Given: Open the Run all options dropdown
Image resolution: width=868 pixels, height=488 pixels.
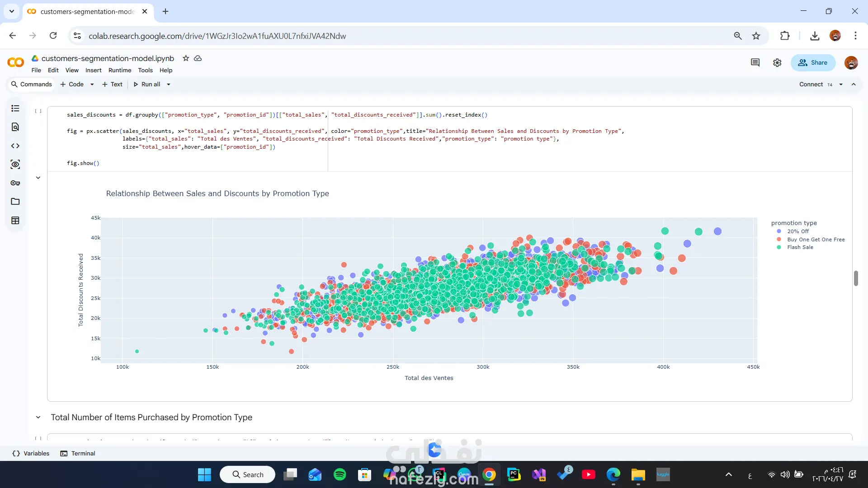Looking at the screenshot, I should click(x=169, y=84).
